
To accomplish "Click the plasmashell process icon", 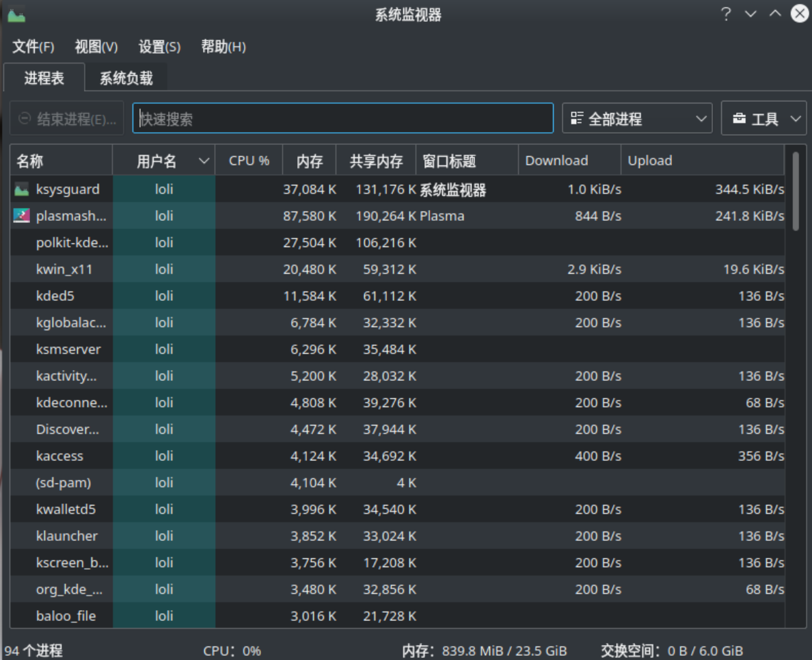I will pyautogui.click(x=21, y=216).
